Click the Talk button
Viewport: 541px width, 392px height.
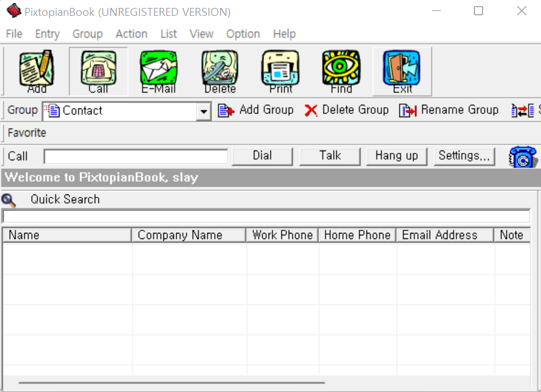tap(330, 156)
